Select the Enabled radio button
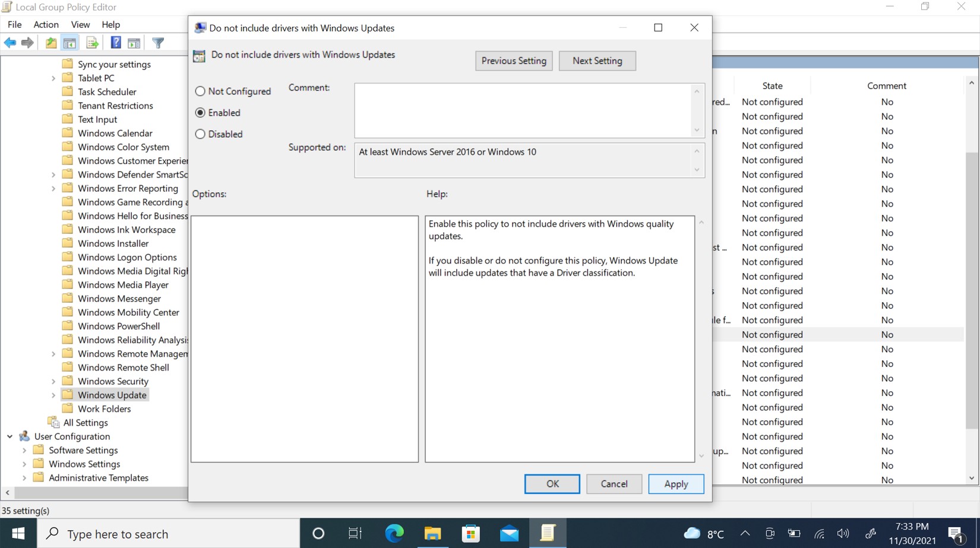Image resolution: width=980 pixels, height=548 pixels. (200, 112)
